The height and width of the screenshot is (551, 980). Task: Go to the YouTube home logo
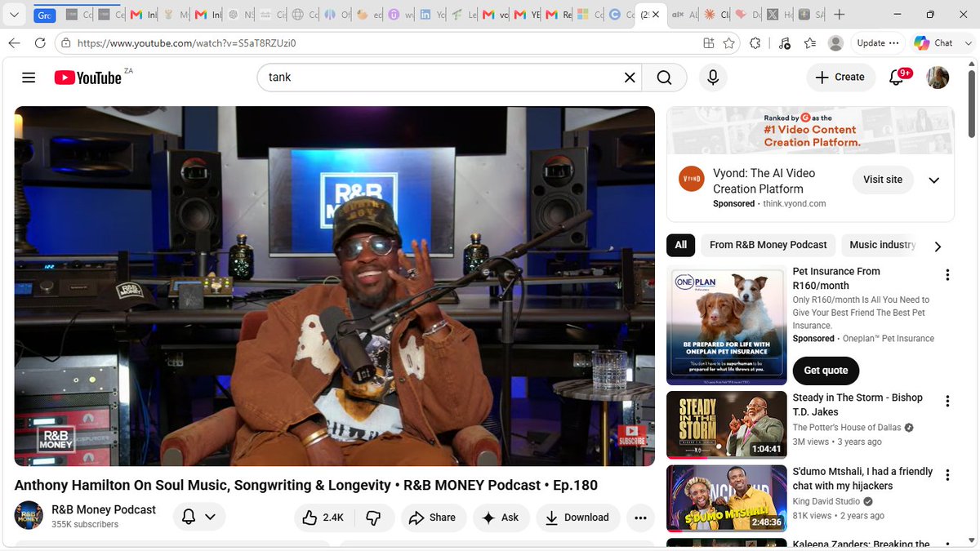pyautogui.click(x=88, y=78)
